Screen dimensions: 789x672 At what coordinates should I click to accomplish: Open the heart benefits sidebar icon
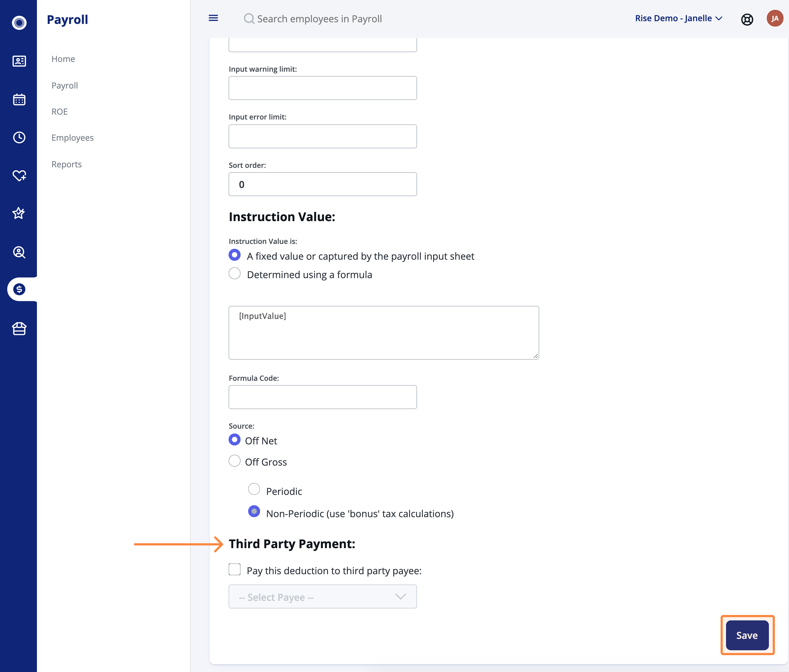coord(19,175)
